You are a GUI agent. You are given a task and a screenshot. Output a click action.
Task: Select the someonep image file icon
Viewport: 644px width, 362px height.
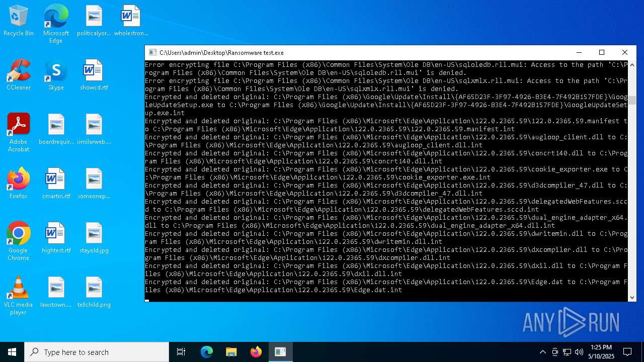pyautogui.click(x=94, y=184)
